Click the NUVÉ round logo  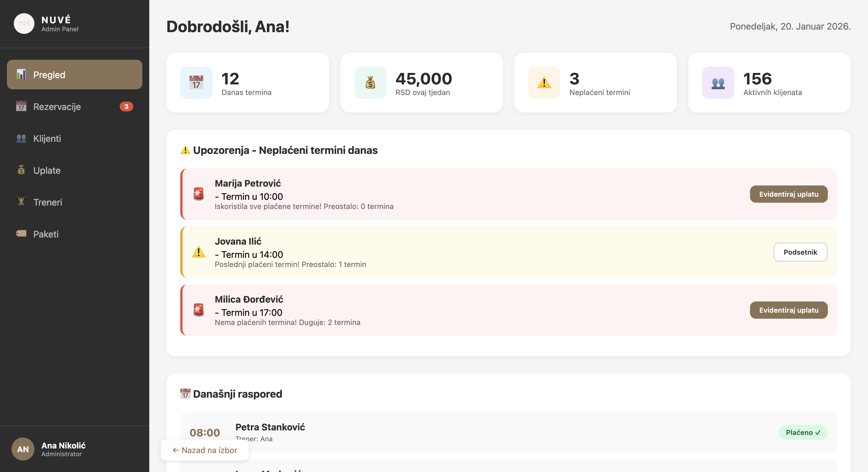24,24
